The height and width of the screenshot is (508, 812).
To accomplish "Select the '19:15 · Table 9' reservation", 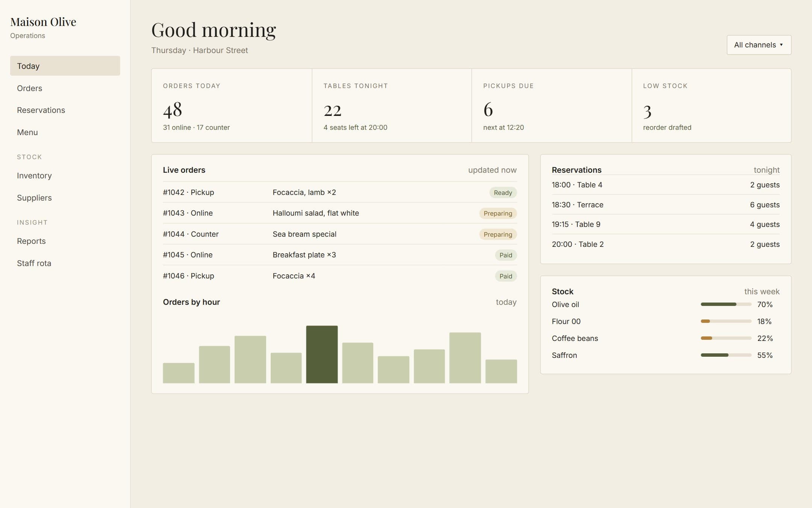I will click(666, 224).
